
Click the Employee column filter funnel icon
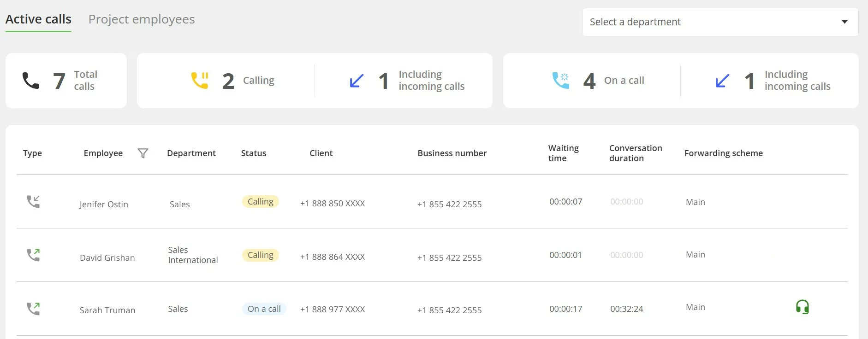143,153
